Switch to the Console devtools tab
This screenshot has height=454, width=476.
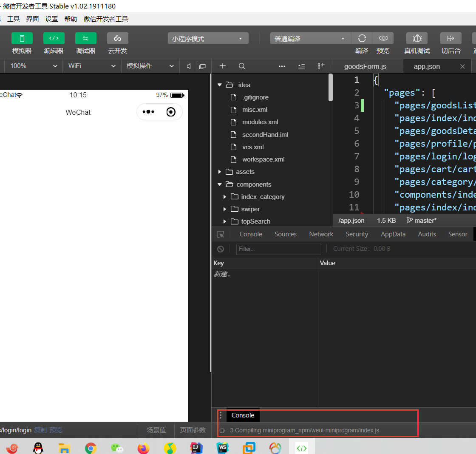(x=250, y=234)
